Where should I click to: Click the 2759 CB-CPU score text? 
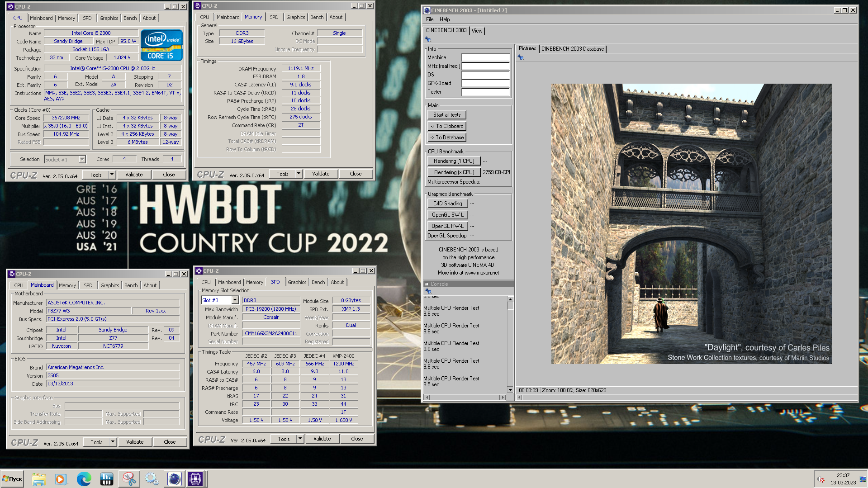496,172
